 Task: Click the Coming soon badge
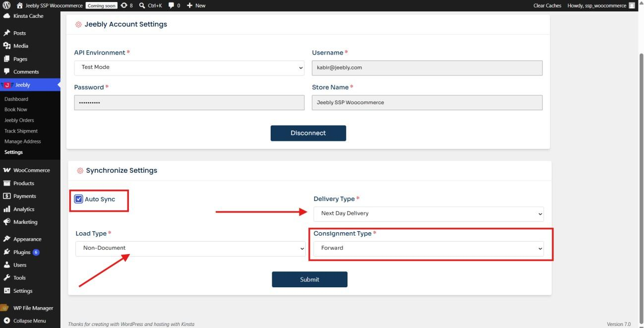(102, 5)
